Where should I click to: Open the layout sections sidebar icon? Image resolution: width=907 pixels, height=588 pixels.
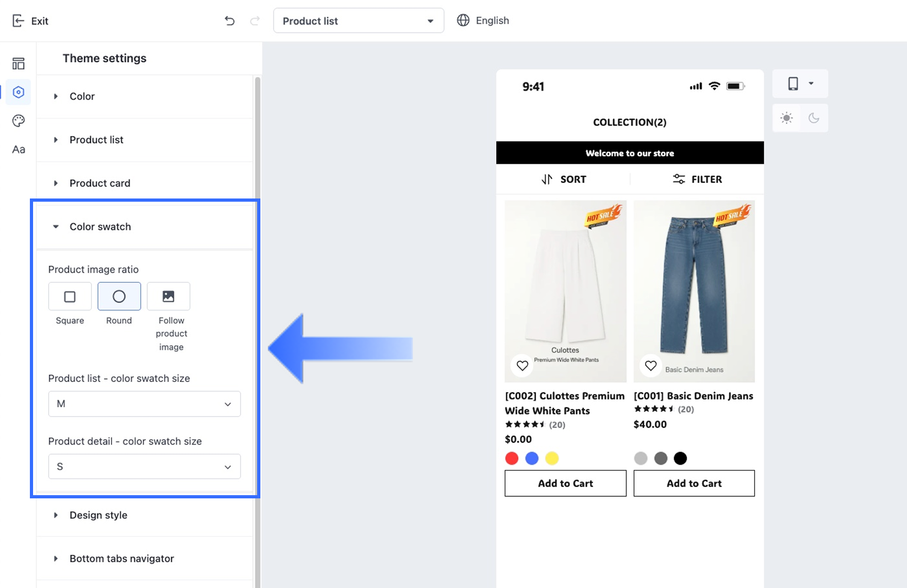tap(18, 64)
